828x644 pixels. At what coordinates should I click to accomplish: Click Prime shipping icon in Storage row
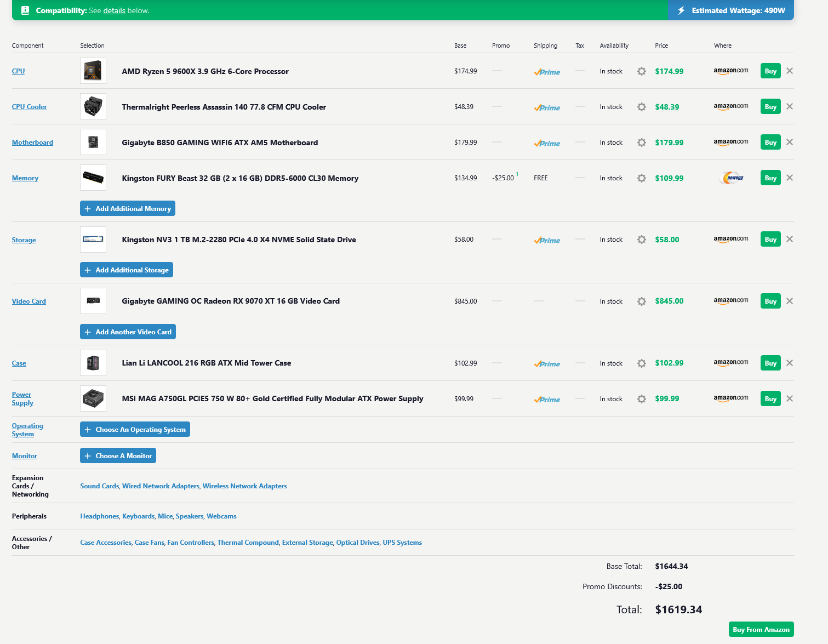547,240
